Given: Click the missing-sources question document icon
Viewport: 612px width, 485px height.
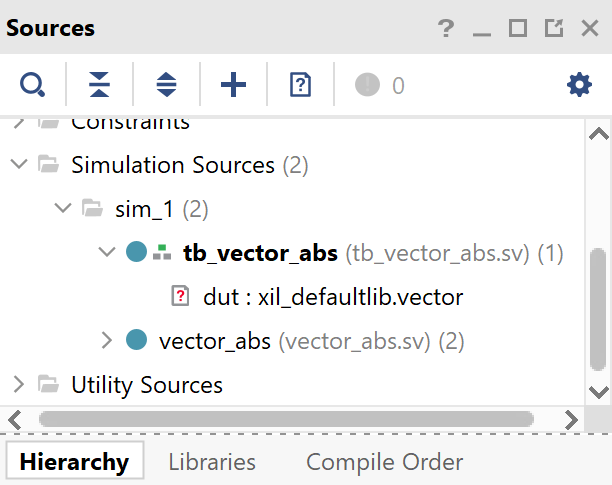Looking at the screenshot, I should point(300,85).
